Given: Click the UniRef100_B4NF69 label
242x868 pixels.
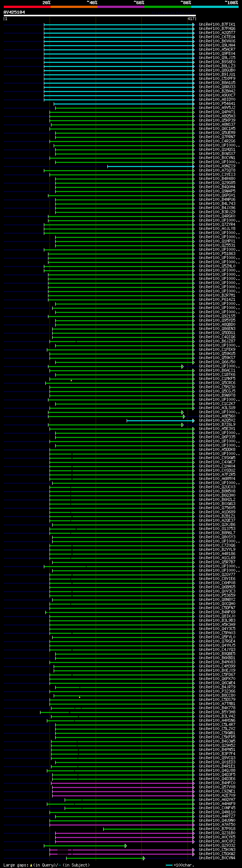Looking at the screenshot, I should click(x=217, y=612).
